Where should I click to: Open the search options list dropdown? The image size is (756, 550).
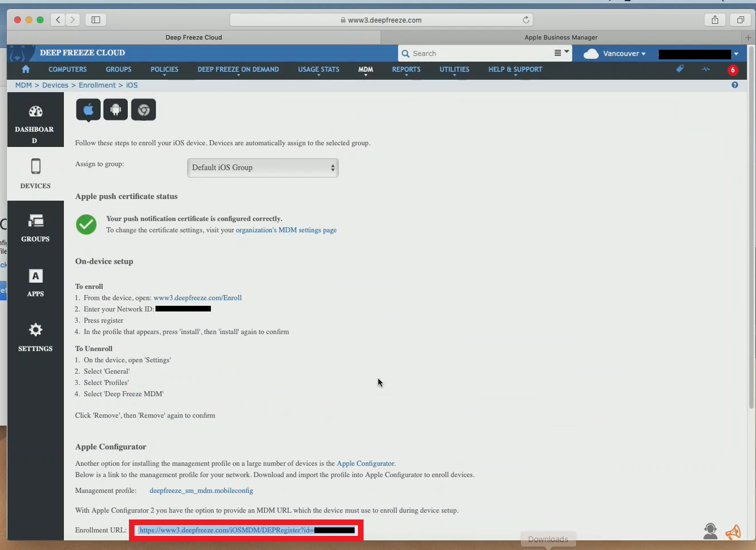[561, 53]
